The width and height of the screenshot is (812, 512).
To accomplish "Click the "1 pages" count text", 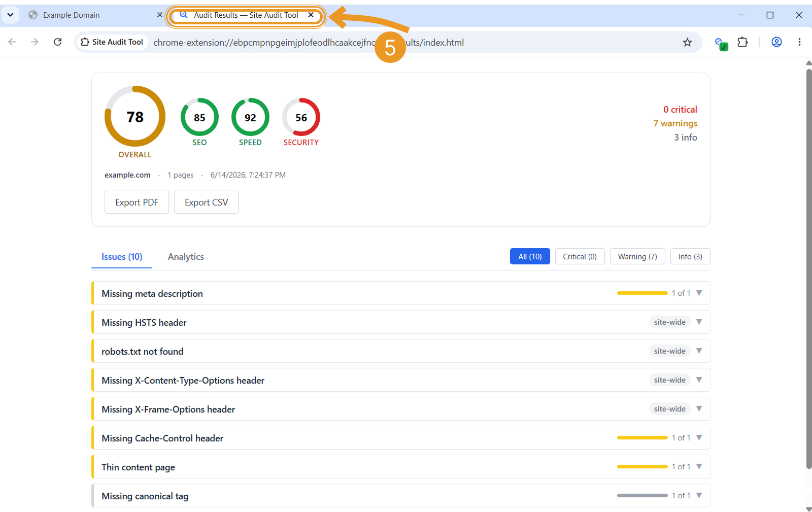I will click(181, 175).
